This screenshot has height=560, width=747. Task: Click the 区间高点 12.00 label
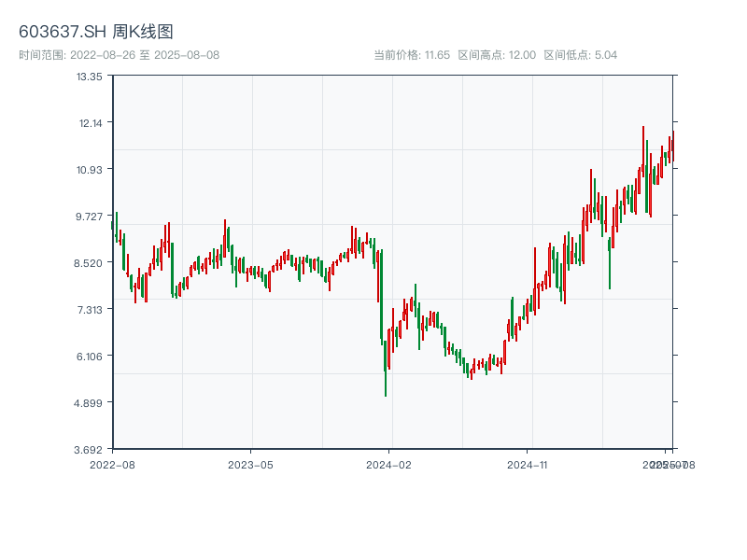497,55
